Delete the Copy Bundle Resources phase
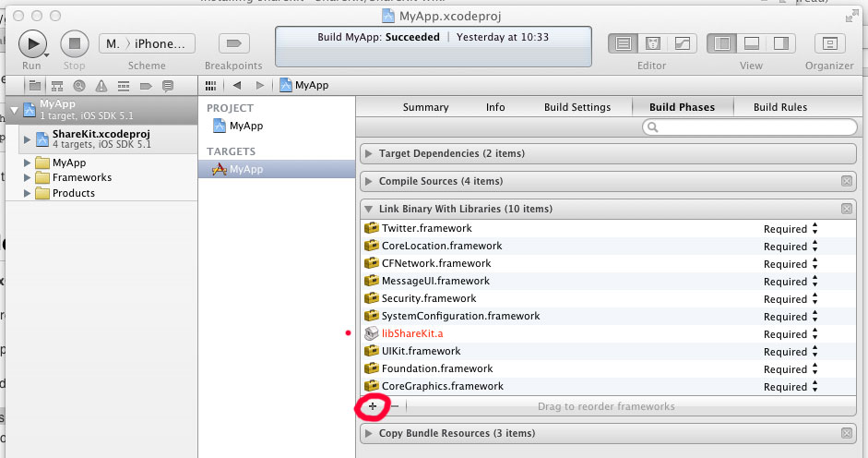This screenshot has height=458, width=868. coord(847,433)
